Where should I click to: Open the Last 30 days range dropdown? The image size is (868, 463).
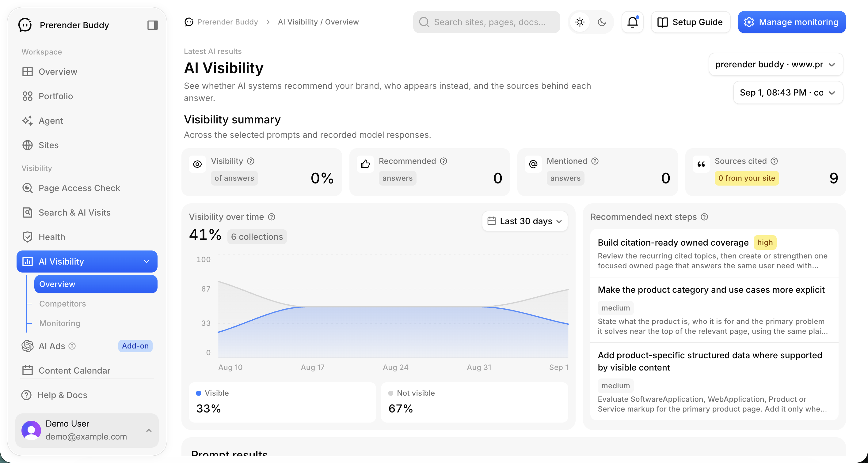[x=525, y=221]
